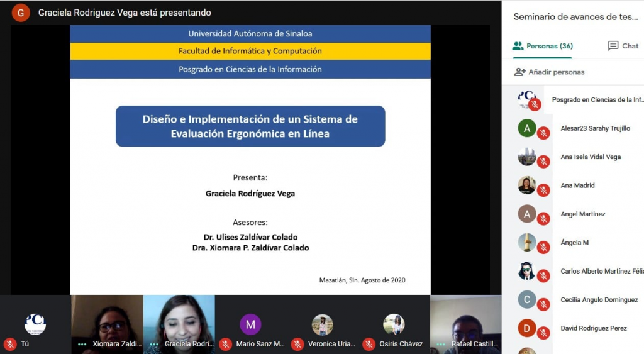This screenshot has height=354, width=644.
Task: Click Añadir personas button
Action: pos(549,72)
